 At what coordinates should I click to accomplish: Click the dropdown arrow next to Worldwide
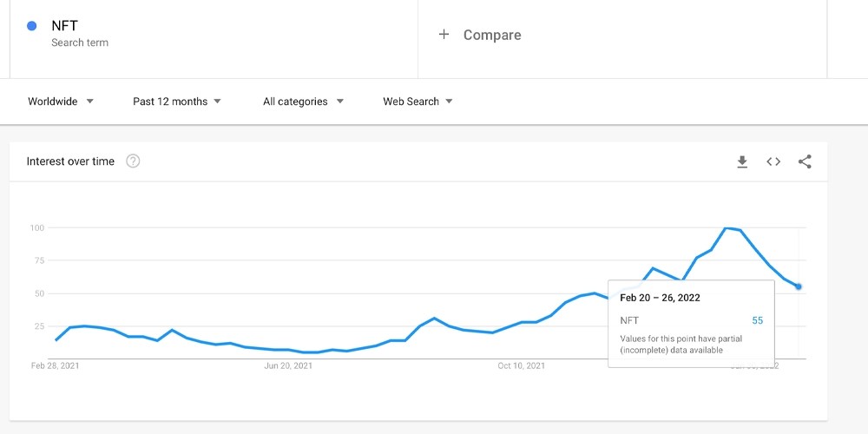point(90,102)
